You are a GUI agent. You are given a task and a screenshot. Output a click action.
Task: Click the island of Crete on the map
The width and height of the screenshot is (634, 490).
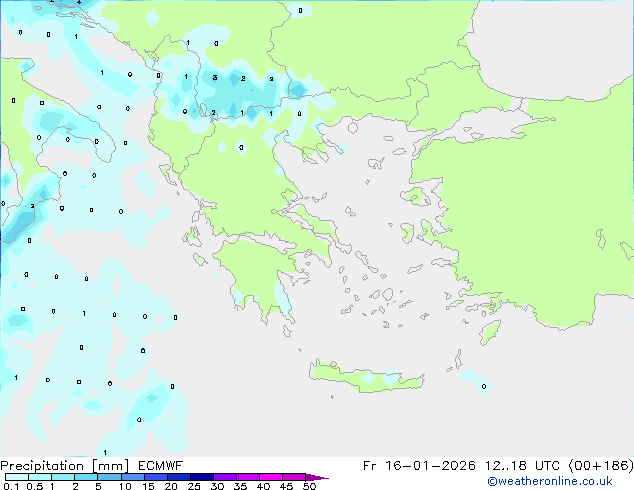coord(366,378)
